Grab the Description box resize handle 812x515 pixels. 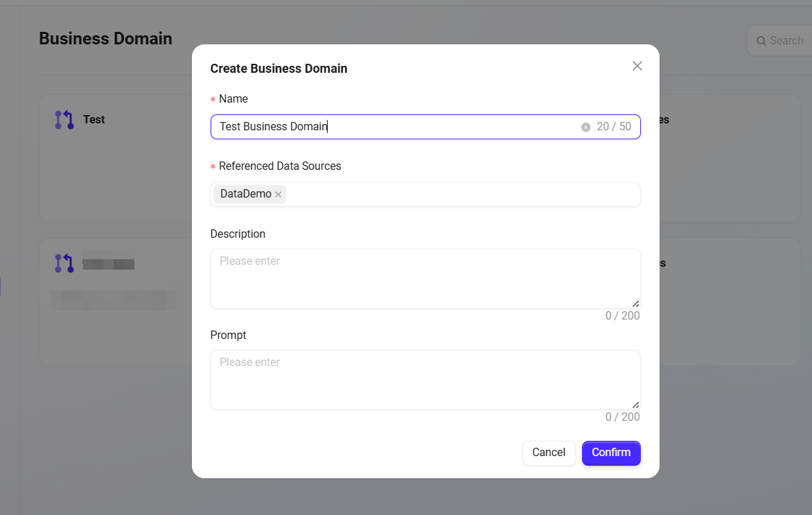pos(635,304)
